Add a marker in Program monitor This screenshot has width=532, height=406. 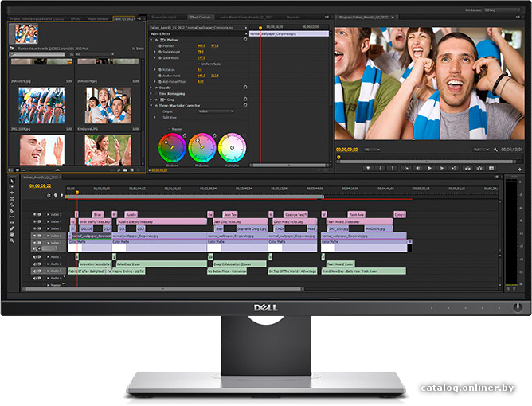pos(368,168)
